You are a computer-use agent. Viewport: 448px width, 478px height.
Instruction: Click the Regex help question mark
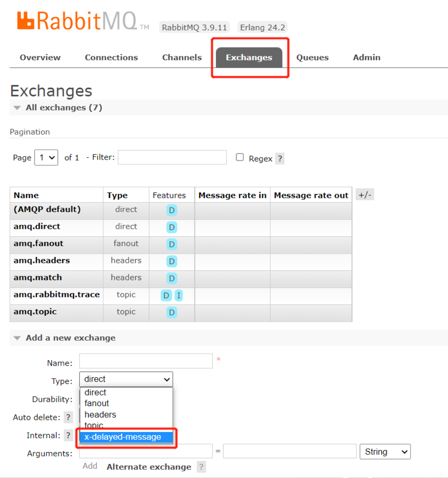pos(279,158)
